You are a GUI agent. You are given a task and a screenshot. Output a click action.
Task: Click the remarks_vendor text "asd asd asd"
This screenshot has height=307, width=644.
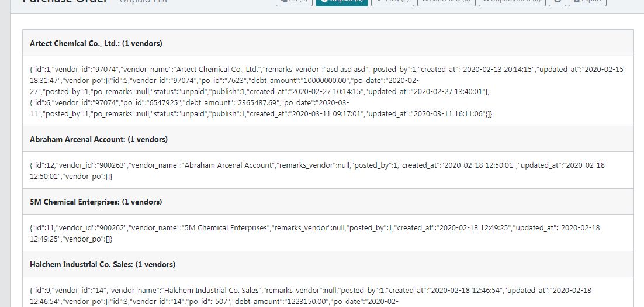pos(344,70)
